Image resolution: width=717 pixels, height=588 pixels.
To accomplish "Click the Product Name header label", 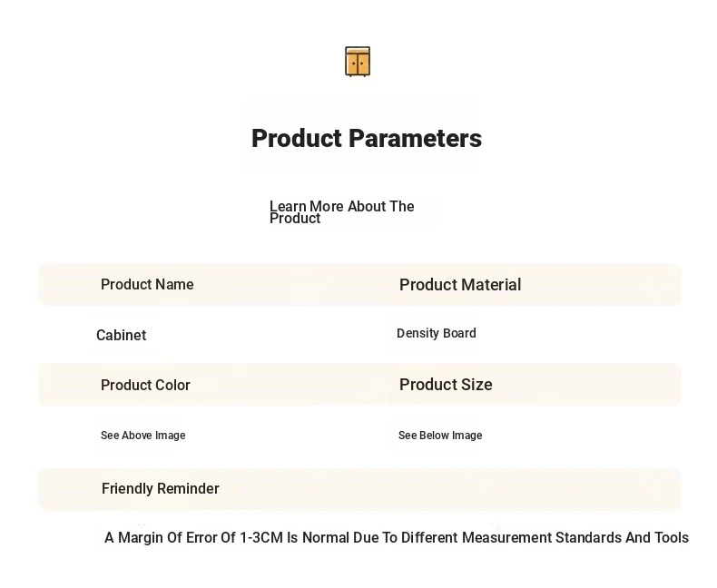I will 147,284.
